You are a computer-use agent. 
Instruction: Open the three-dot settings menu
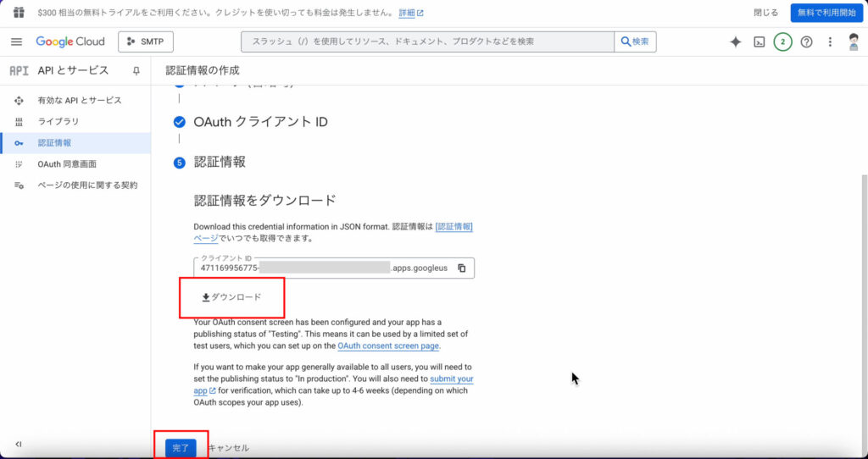[x=830, y=42]
